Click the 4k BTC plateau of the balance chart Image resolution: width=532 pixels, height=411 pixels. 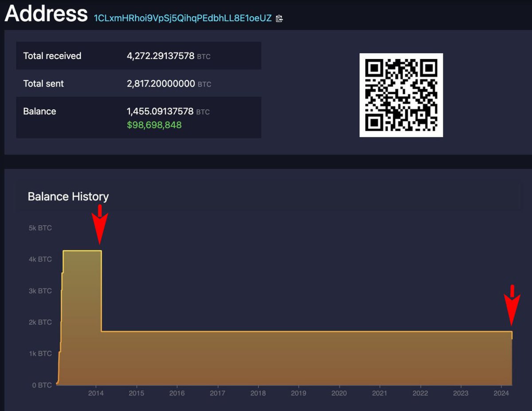pyautogui.click(x=82, y=251)
